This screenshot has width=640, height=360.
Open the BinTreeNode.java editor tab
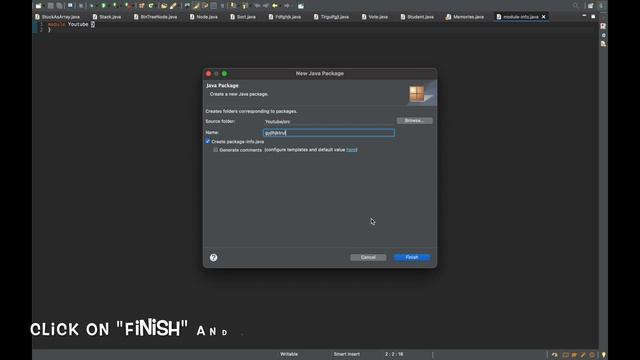156,17
